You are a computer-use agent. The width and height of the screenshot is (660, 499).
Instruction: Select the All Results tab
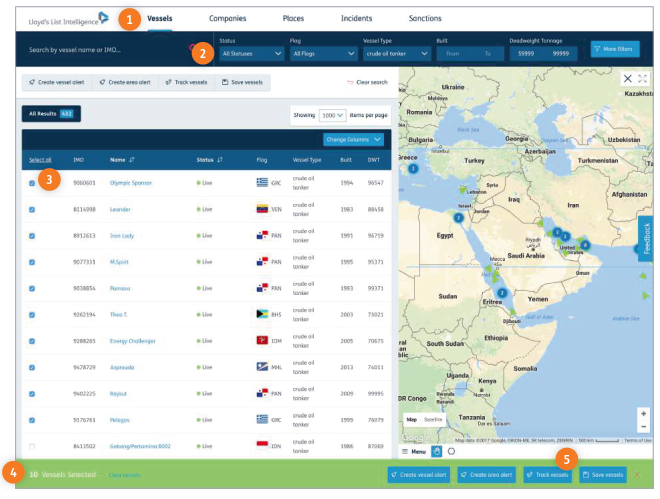(51, 114)
